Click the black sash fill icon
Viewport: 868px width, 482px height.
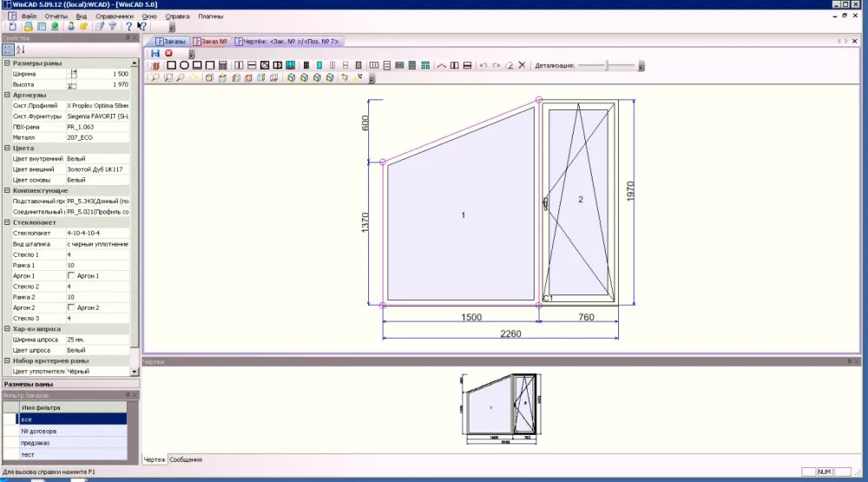[306, 65]
